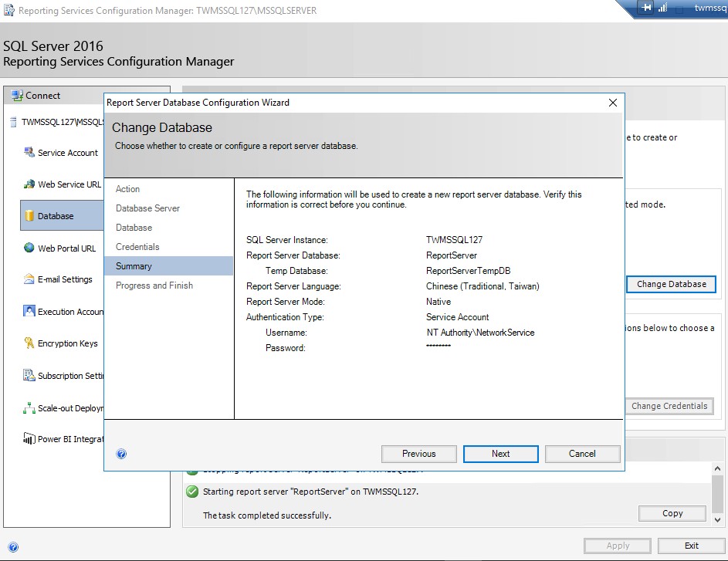728x561 pixels.
Task: Open the Encryption Keys page
Action: tap(68, 343)
